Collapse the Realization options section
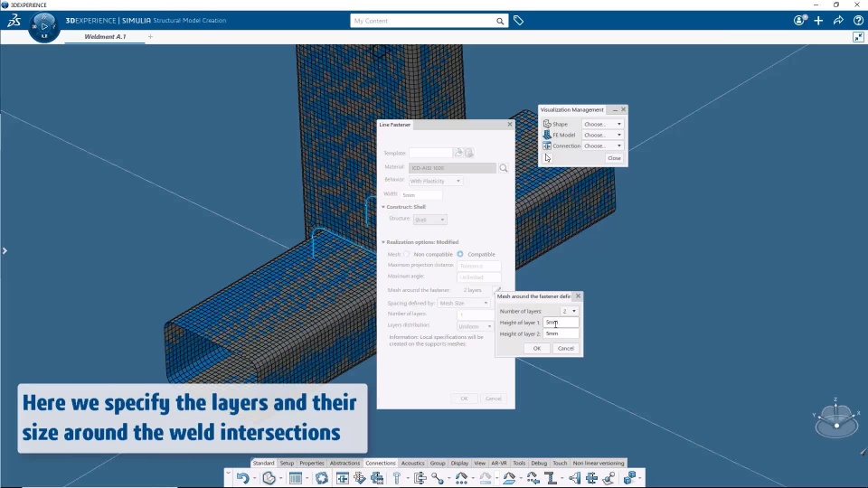This screenshot has width=868, height=488. tap(383, 242)
